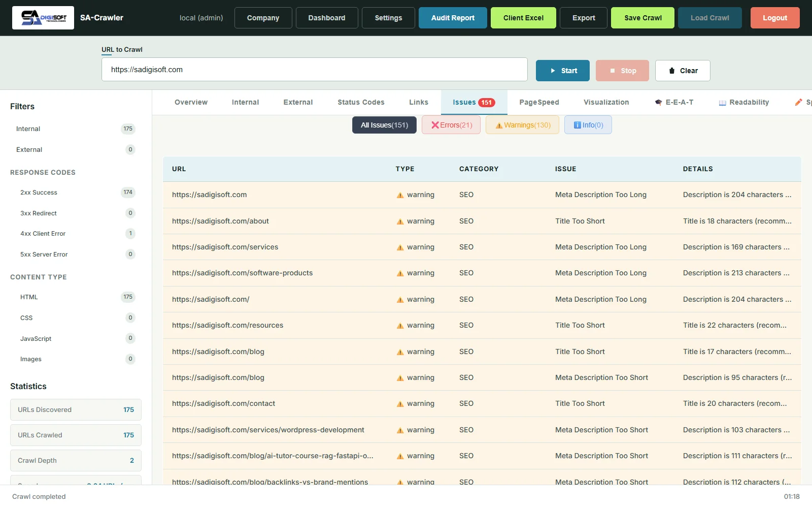Select the Internal filter in the sidebar
The image size is (812, 508).
point(76,129)
